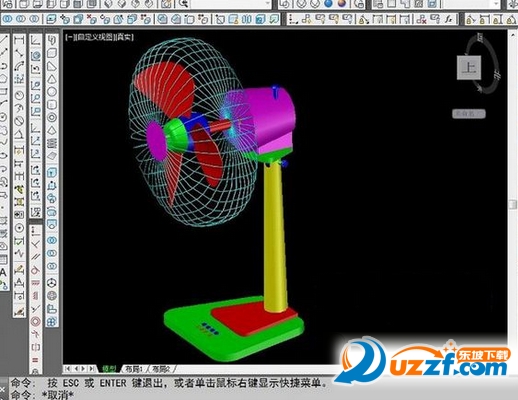The height and width of the screenshot is (400, 518).
Task: Click the 3D Rotate tool
Action: click(52, 296)
